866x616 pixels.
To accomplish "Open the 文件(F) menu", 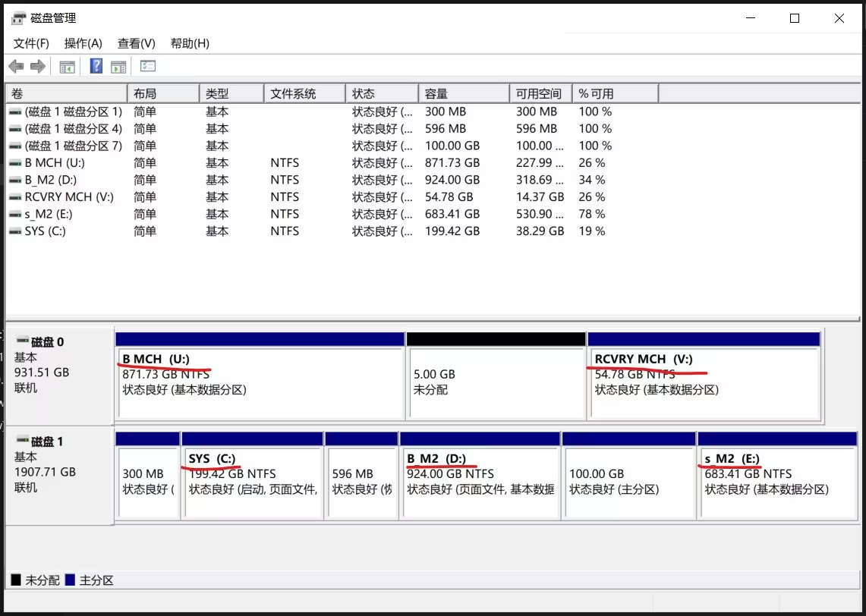I will click(x=31, y=43).
